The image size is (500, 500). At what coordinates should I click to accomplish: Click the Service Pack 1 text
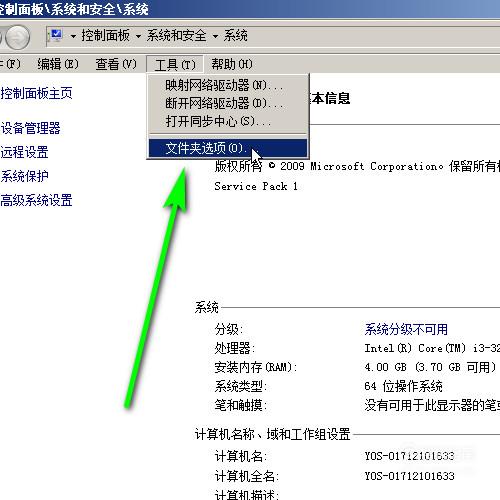click(x=256, y=186)
